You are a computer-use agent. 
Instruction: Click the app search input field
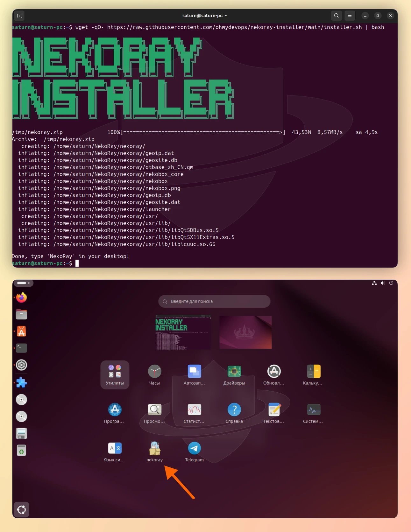[214, 301]
